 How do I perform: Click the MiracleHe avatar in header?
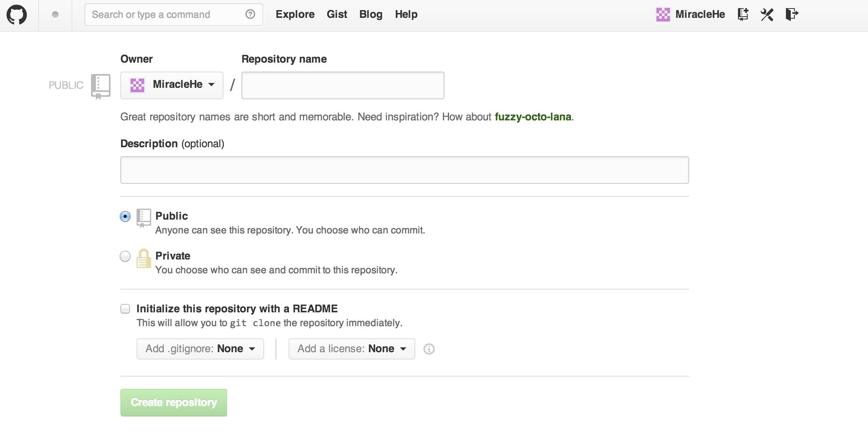(x=663, y=15)
